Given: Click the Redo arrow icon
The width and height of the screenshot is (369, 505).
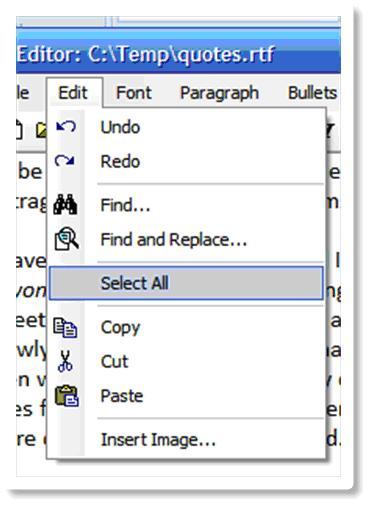Looking at the screenshot, I should (x=65, y=161).
